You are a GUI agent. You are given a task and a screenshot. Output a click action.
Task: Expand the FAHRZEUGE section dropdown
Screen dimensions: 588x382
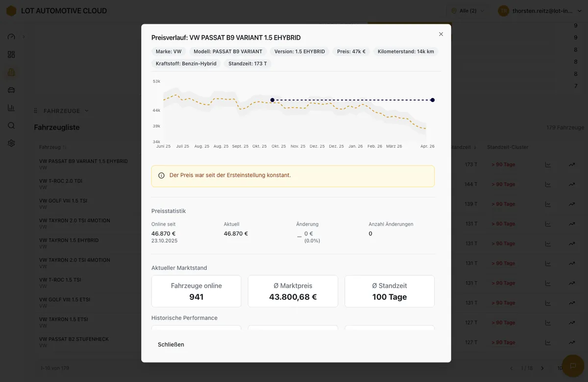point(87,111)
